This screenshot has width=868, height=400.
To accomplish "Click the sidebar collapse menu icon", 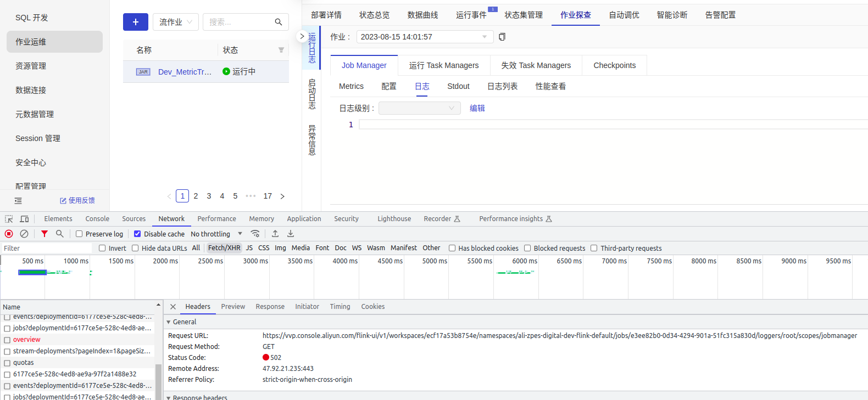I will (x=18, y=201).
